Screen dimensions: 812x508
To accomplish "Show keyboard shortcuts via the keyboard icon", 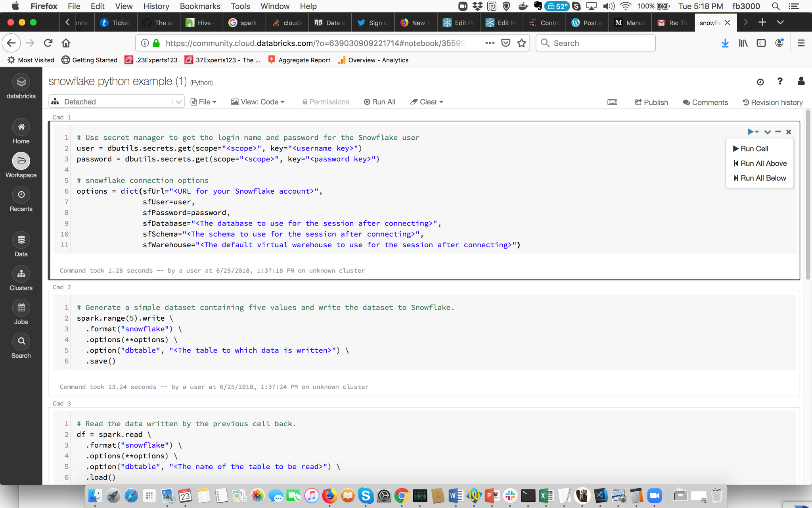I will click(x=612, y=102).
